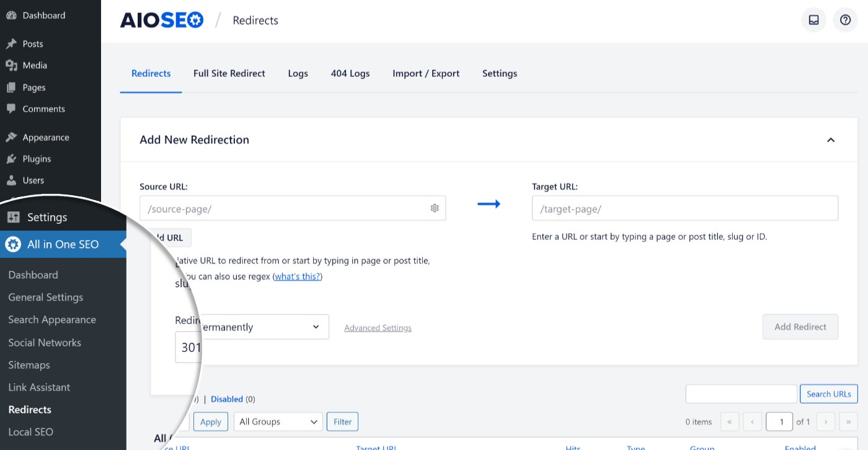Open Social Networks submenu item

click(45, 342)
